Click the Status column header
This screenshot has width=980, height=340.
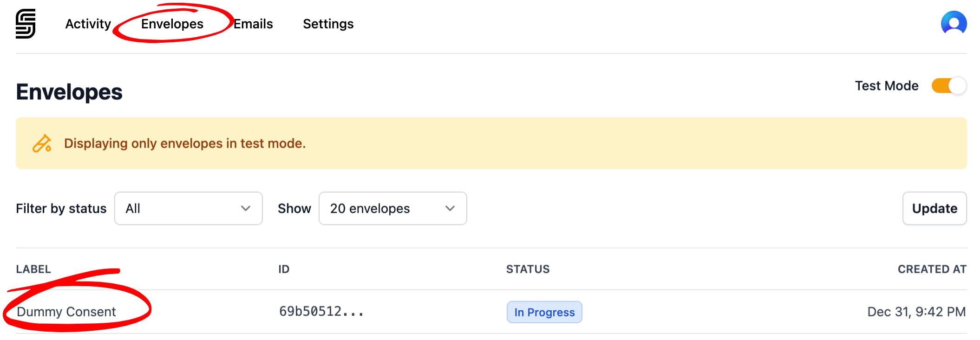pyautogui.click(x=528, y=269)
